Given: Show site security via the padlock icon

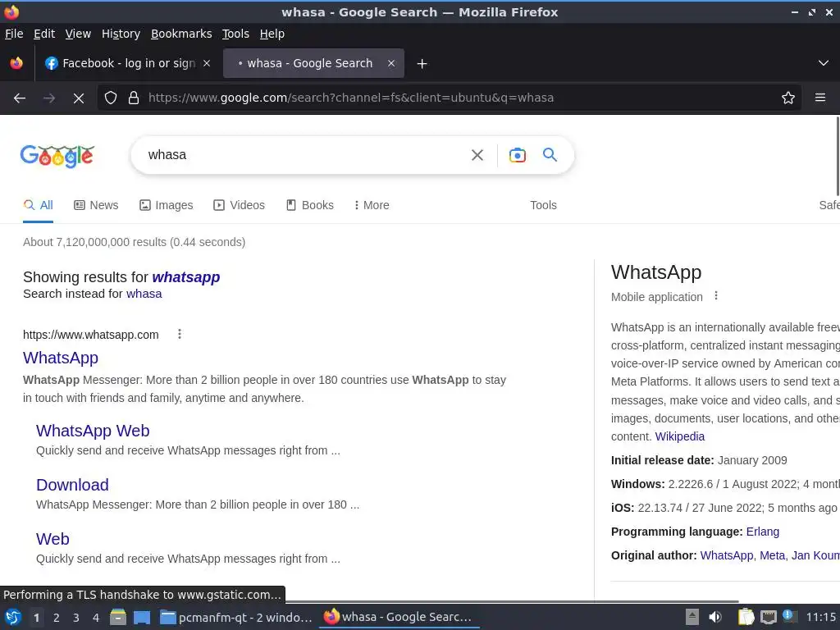Looking at the screenshot, I should click(134, 98).
